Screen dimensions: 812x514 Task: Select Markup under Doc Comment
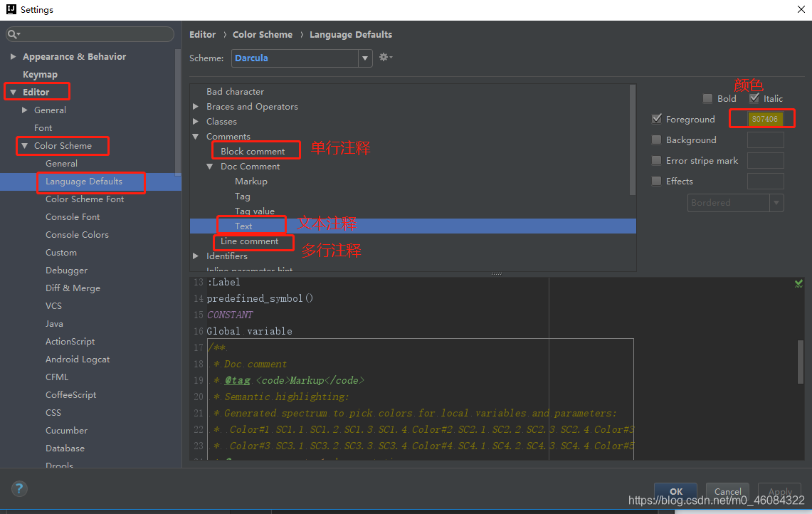pos(251,182)
